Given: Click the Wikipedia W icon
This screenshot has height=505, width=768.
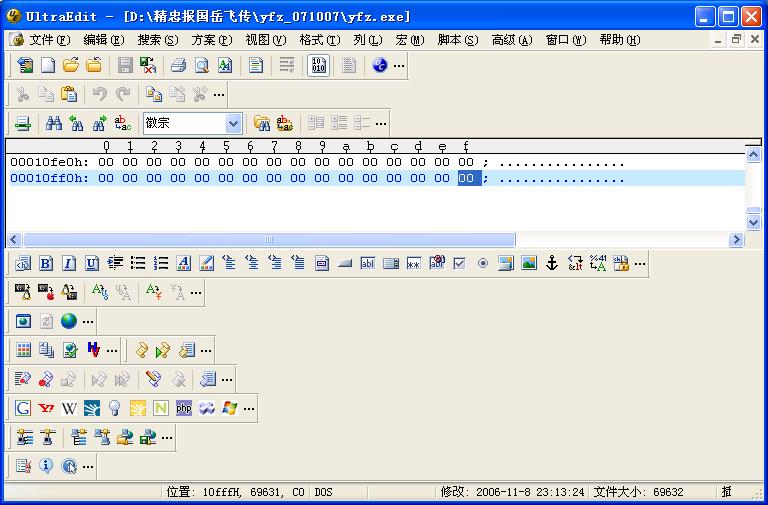Looking at the screenshot, I should pos(69,408).
